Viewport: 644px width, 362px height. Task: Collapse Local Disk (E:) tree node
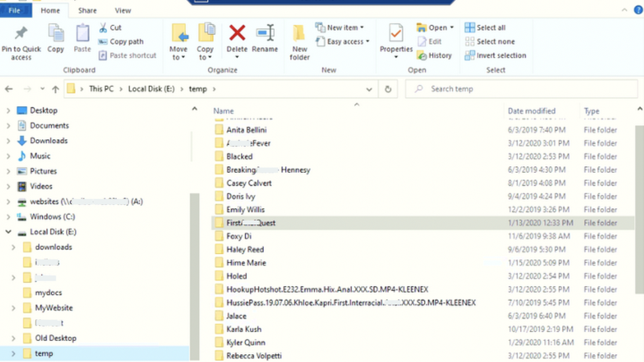click(x=8, y=232)
